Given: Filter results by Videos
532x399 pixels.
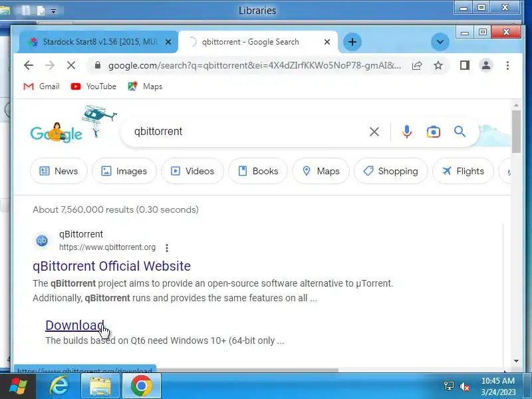Looking at the screenshot, I should 192,171.
